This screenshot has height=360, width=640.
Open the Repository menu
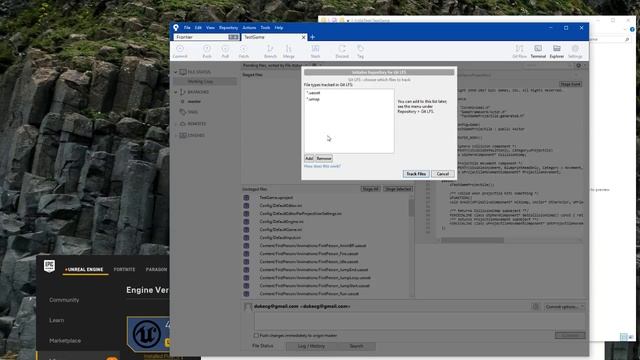coord(228,28)
